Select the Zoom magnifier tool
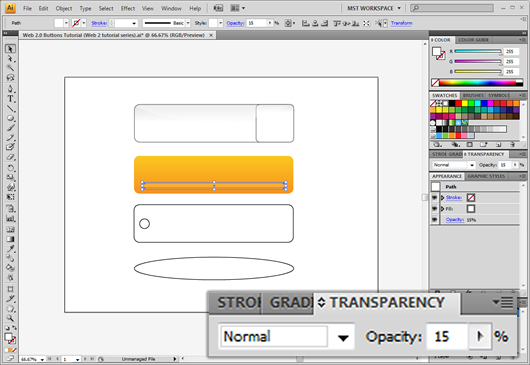This screenshot has height=365, width=530. (10, 318)
